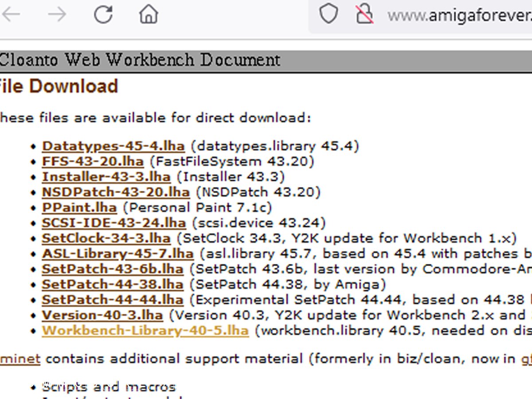Go to the browser home page
This screenshot has width=532, height=399.
(149, 15)
